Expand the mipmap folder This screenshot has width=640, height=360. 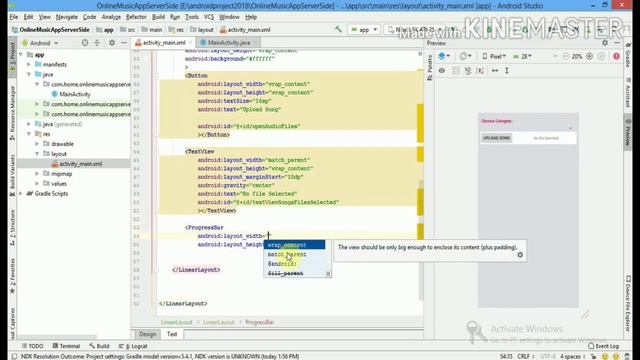[x=37, y=173]
